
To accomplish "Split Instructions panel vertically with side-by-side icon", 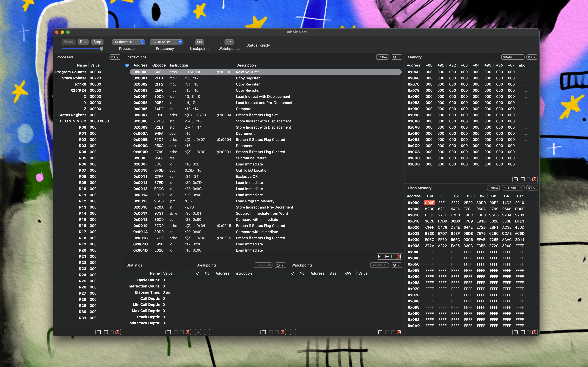I will (393, 257).
